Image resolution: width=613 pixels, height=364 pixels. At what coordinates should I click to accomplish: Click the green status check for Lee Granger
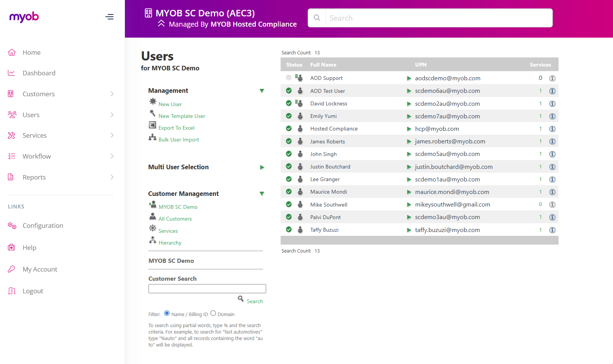click(289, 179)
